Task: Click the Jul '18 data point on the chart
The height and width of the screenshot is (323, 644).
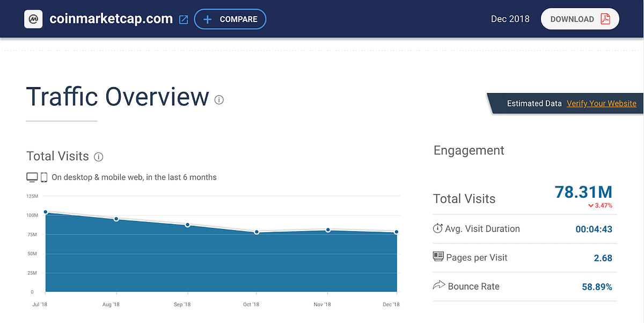Action: [46, 212]
